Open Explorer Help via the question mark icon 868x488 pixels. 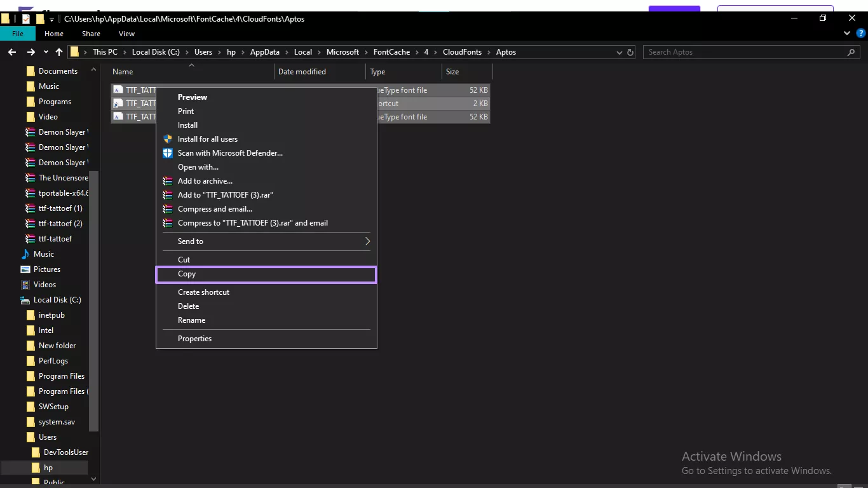click(862, 33)
